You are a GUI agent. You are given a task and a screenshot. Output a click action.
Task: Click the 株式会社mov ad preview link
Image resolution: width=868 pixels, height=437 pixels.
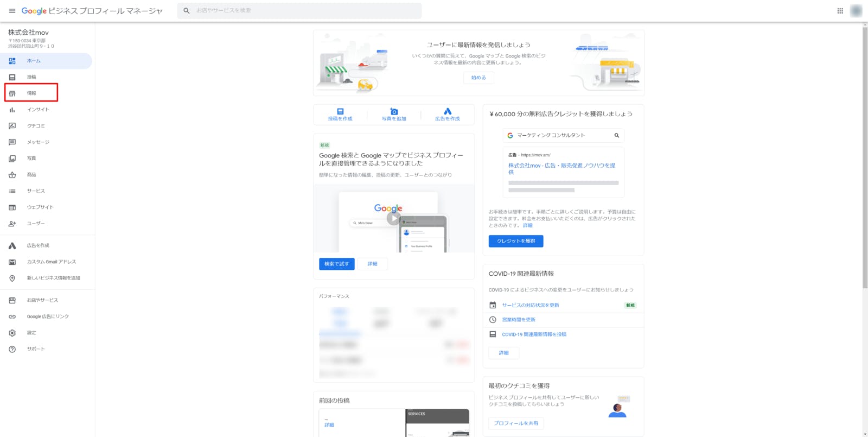[x=561, y=169]
